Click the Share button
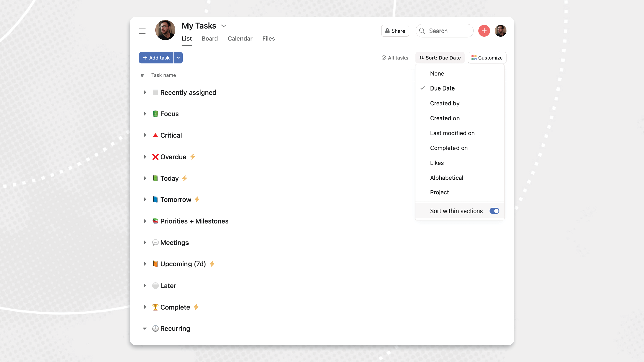Viewport: 644px width, 362px height. 395,31
